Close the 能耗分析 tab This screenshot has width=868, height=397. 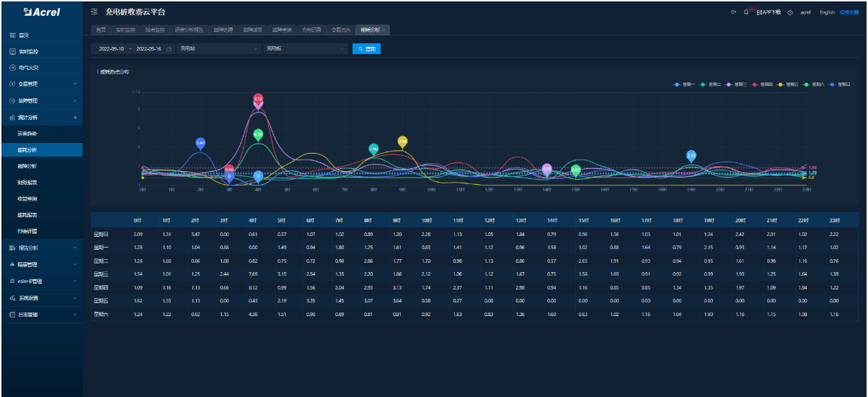pyautogui.click(x=384, y=30)
